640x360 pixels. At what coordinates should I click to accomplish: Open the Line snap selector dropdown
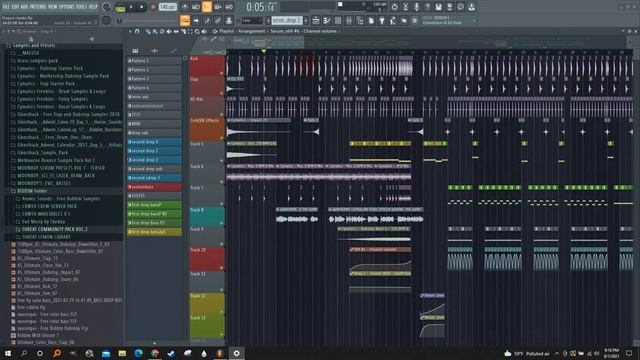252,20
